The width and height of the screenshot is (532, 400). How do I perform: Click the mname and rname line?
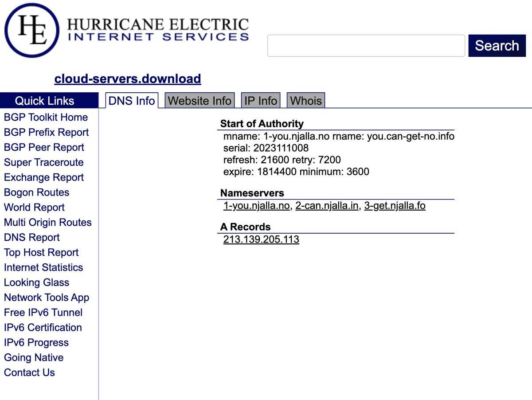point(339,136)
